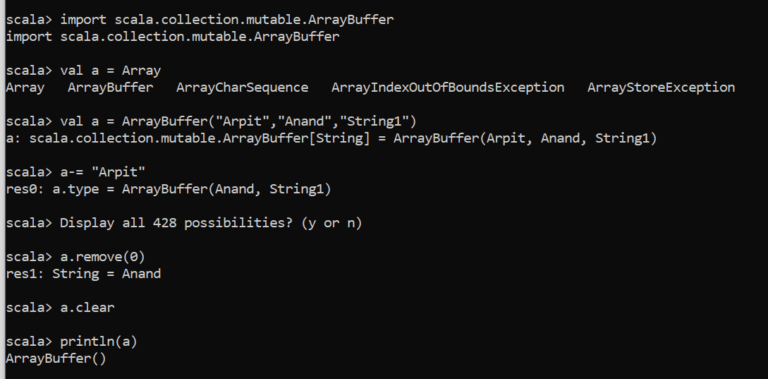
Task: Click the import scala.collection.mutable.ArrayBuffer command line
Action: pyautogui.click(x=199, y=20)
